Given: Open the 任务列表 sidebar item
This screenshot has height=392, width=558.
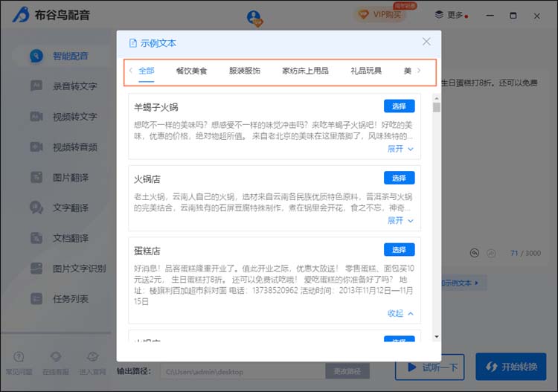Looking at the screenshot, I should (70, 299).
